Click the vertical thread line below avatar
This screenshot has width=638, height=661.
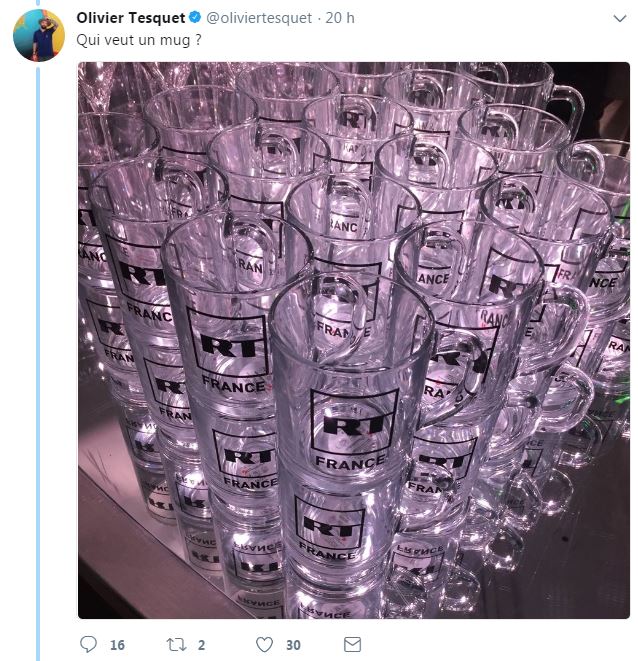point(39,350)
